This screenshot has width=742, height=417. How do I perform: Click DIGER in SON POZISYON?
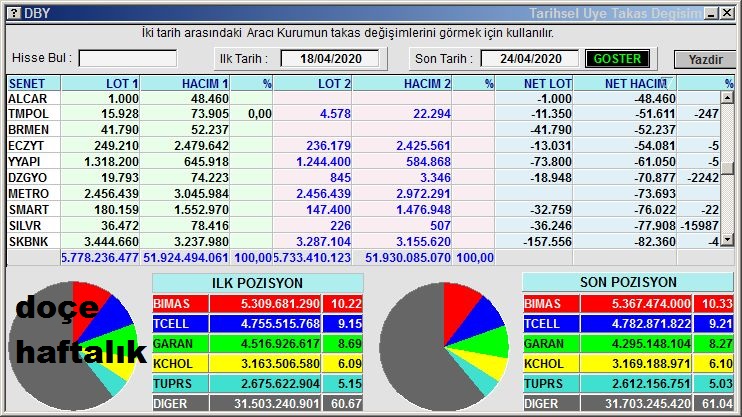[x=551, y=404]
